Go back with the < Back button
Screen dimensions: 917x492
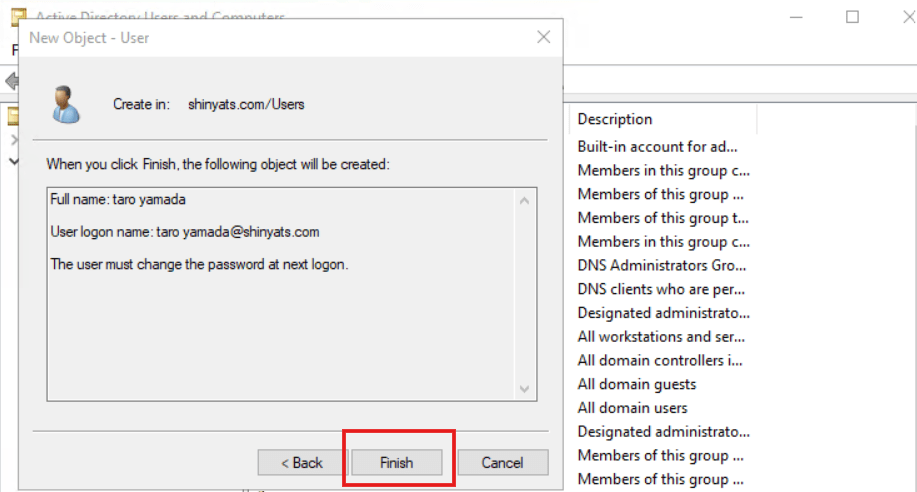click(x=302, y=462)
